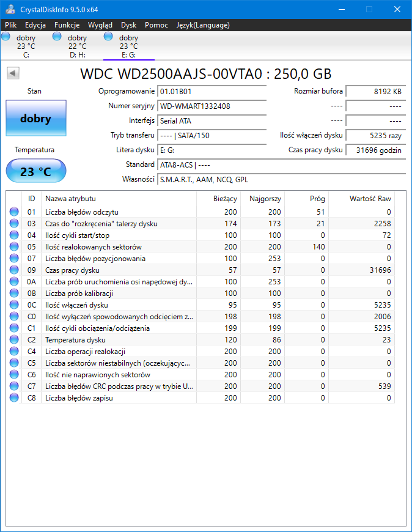Image resolution: width=412 pixels, height=532 pixels.
Task: Click the features field S.M.A.R.T., AAM, NCQ, GPL
Action: 281,180
